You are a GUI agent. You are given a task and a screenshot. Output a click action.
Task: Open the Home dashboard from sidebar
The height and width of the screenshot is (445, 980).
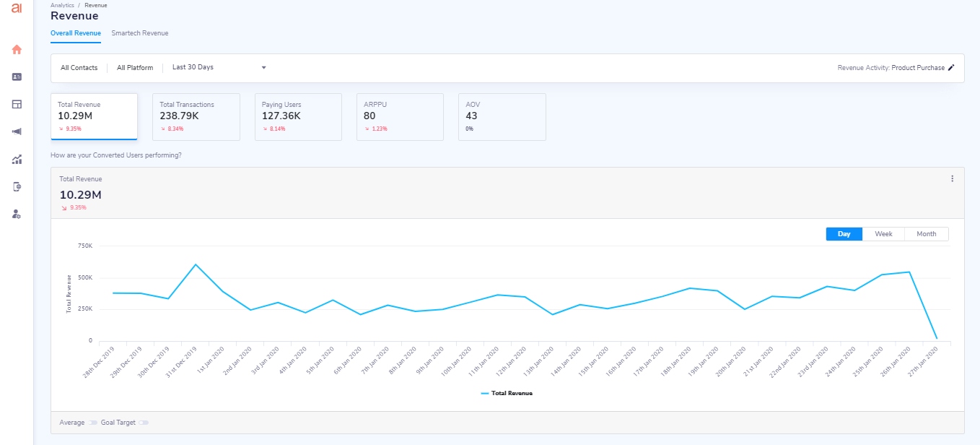pos(16,50)
